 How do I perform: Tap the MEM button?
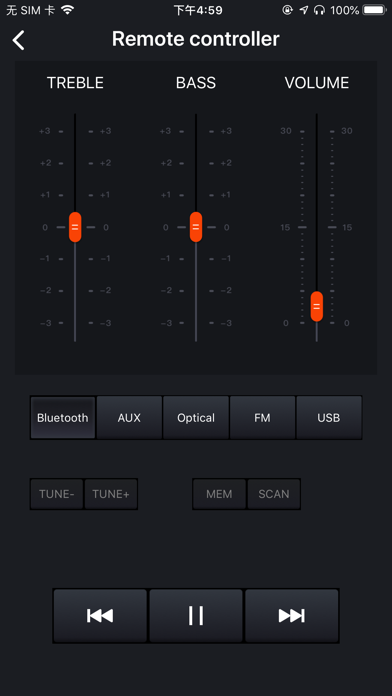(219, 494)
